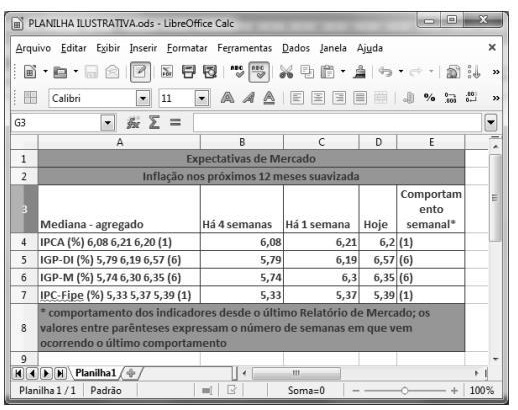Click the Print icon in toolbar
This screenshot has height=410, width=518.
point(189,72)
